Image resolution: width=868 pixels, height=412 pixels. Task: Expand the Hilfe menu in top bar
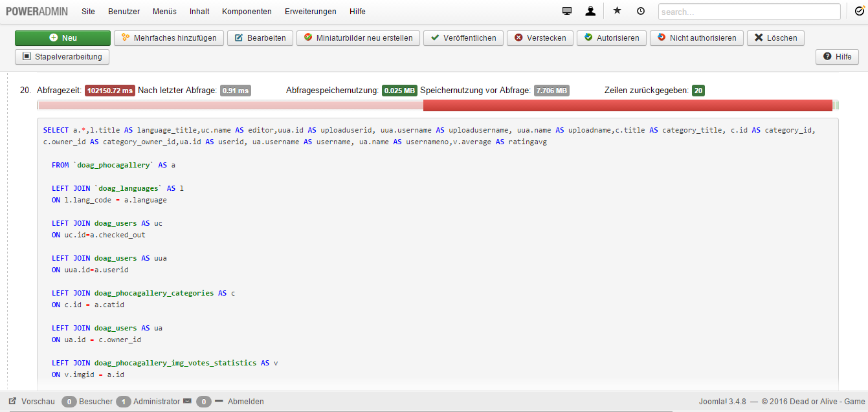click(357, 12)
